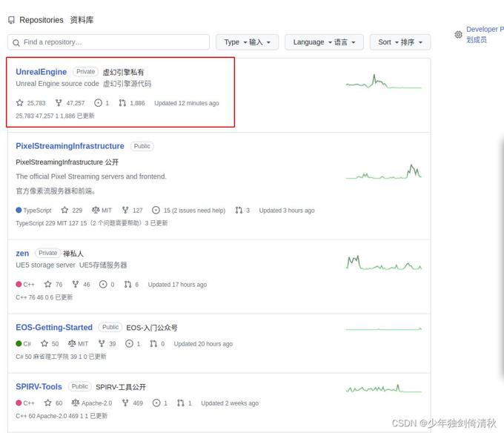Click the zen activity sparkline graph
Image resolution: width=504 pixels, height=433 pixels.
pyautogui.click(x=383, y=262)
